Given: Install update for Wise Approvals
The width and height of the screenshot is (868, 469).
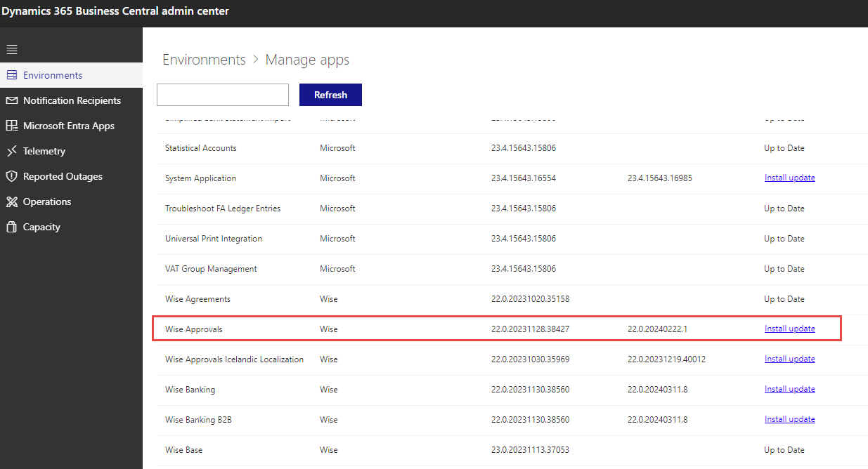Looking at the screenshot, I should click(x=789, y=329).
